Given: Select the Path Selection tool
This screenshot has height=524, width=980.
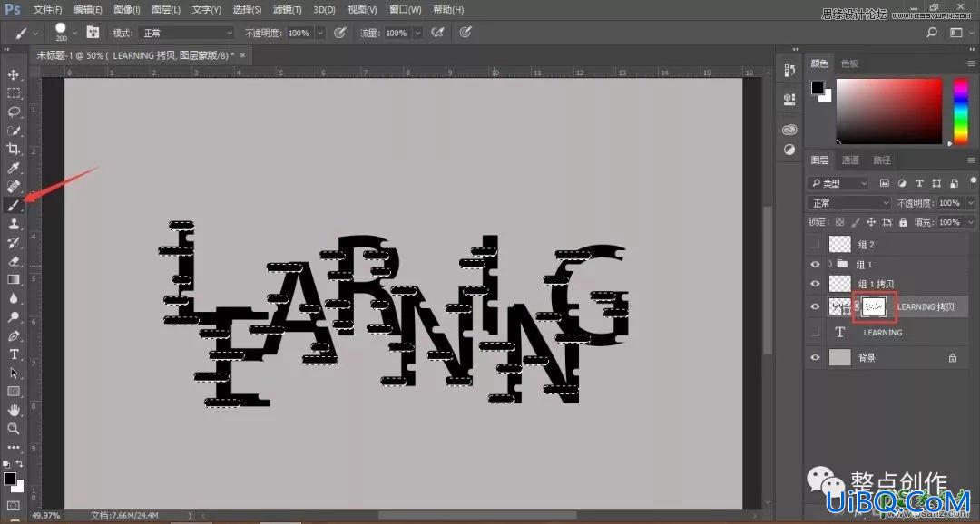Looking at the screenshot, I should point(13,374).
